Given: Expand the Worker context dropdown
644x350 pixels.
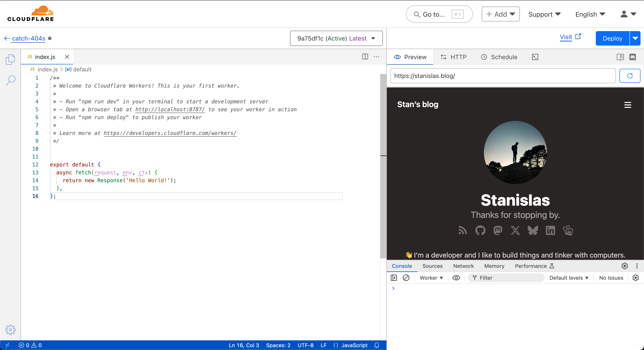Looking at the screenshot, I should pos(431,278).
